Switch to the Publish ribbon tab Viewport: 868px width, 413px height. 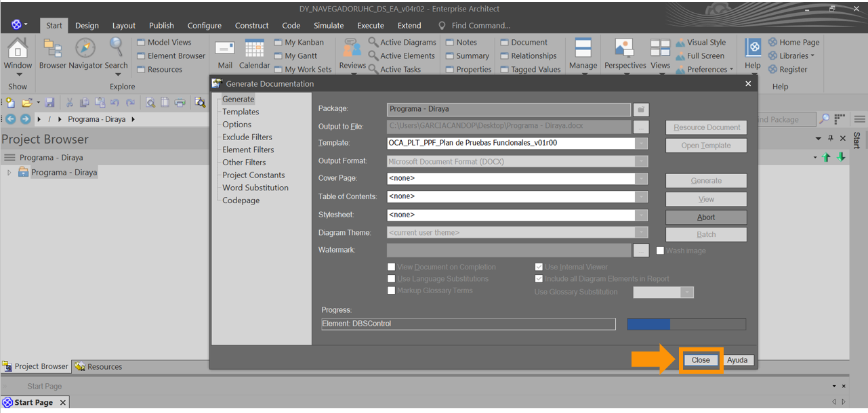(x=161, y=26)
